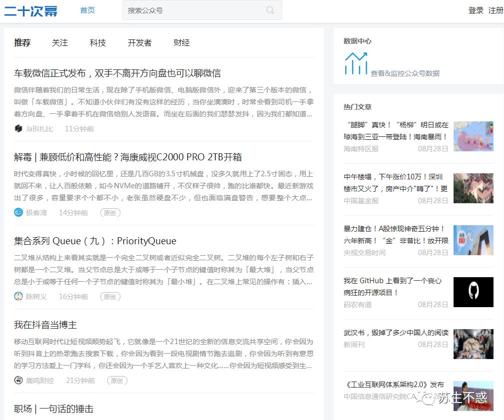Click the 热门文章 heading
504x420 pixels.
(x=358, y=107)
